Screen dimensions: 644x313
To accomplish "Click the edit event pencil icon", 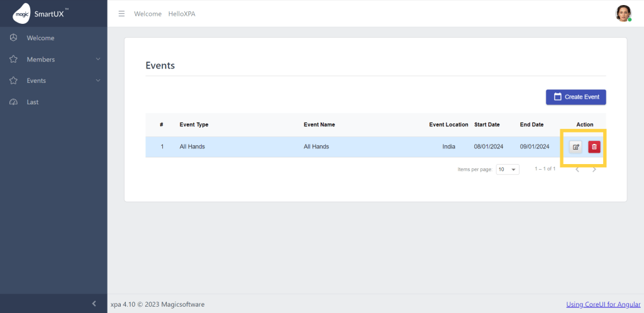I will (x=575, y=147).
